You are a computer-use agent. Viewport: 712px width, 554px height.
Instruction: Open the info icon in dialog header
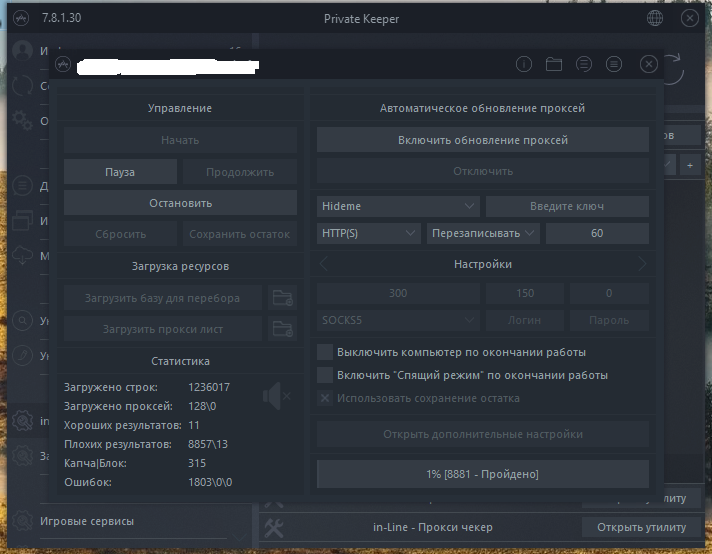coord(523,64)
